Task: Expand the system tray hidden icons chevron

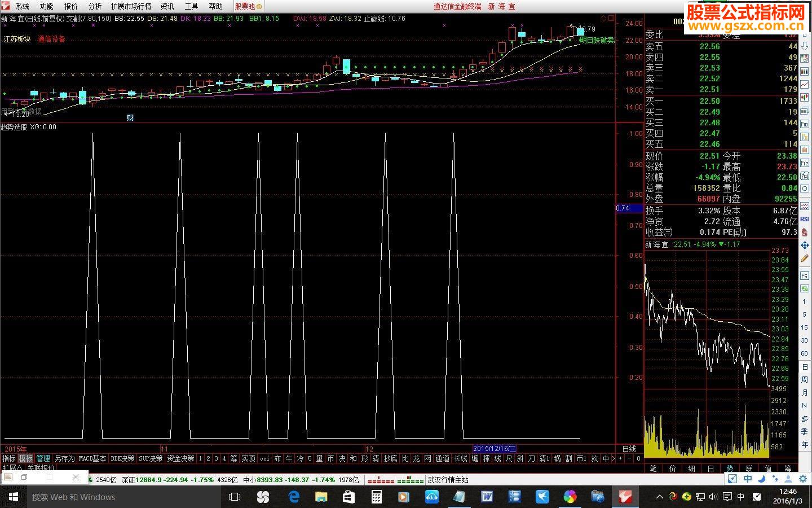Action: pos(659,497)
